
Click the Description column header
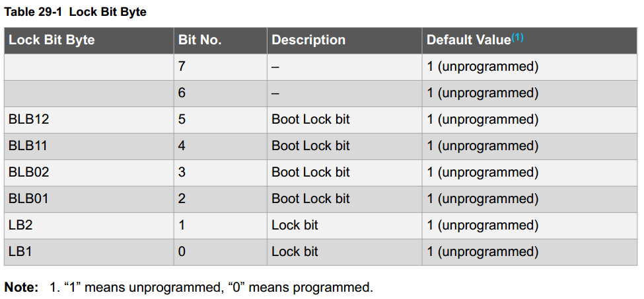(x=345, y=40)
